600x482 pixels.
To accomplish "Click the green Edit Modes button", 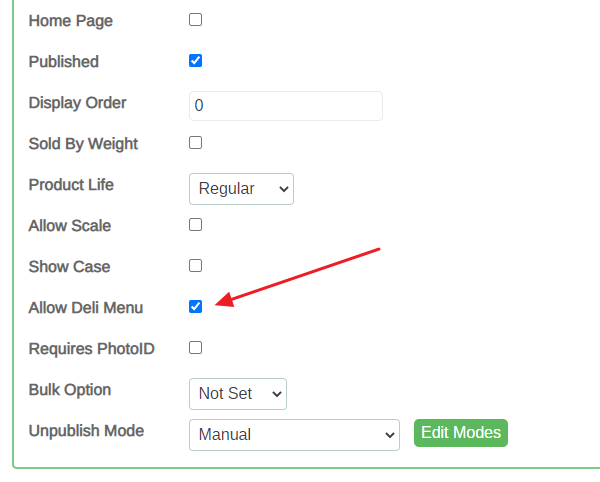I will pos(461,433).
